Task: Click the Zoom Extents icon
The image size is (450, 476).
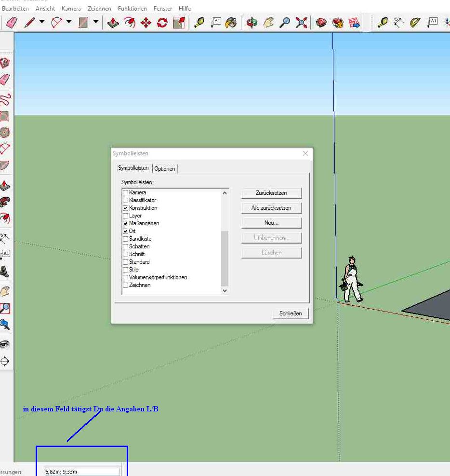Action: 302,23
